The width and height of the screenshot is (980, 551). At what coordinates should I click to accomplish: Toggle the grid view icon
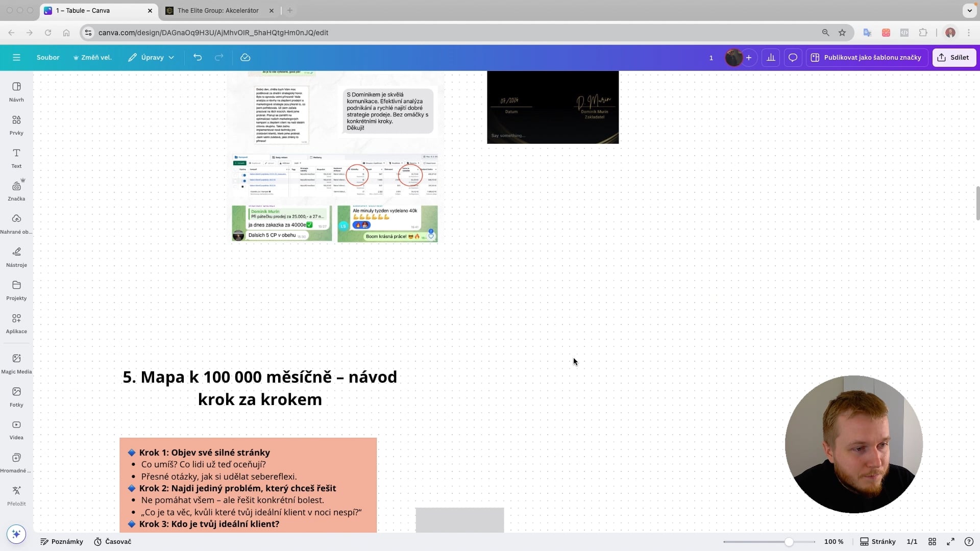932,542
